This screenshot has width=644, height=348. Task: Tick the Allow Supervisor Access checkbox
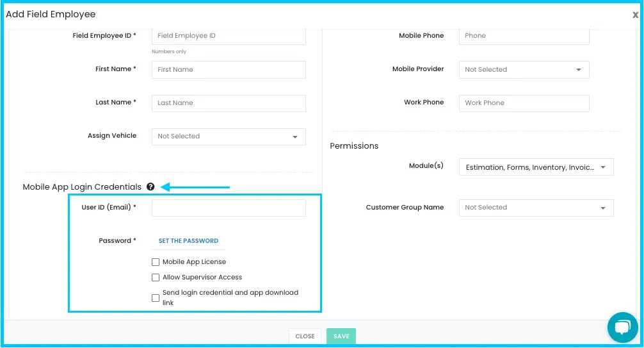tap(156, 278)
